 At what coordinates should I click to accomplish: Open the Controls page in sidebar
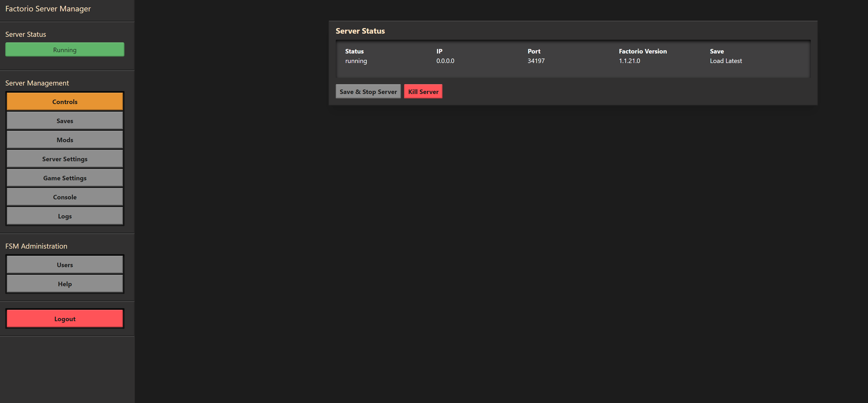(65, 101)
